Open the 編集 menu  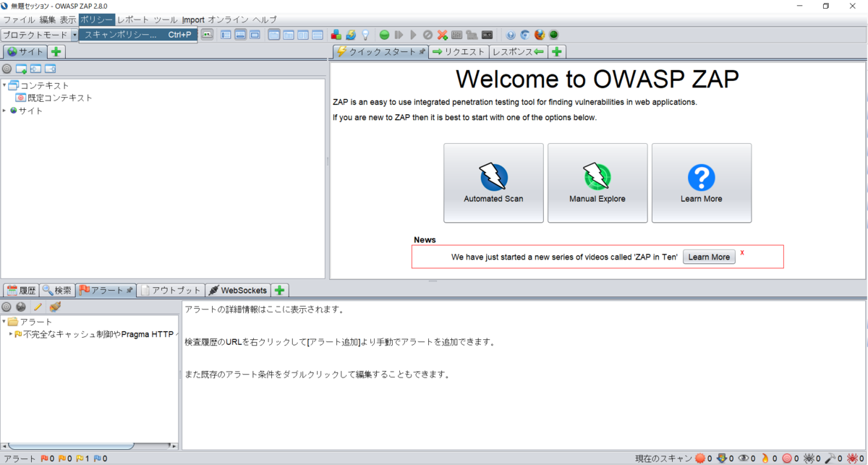pyautogui.click(x=48, y=20)
